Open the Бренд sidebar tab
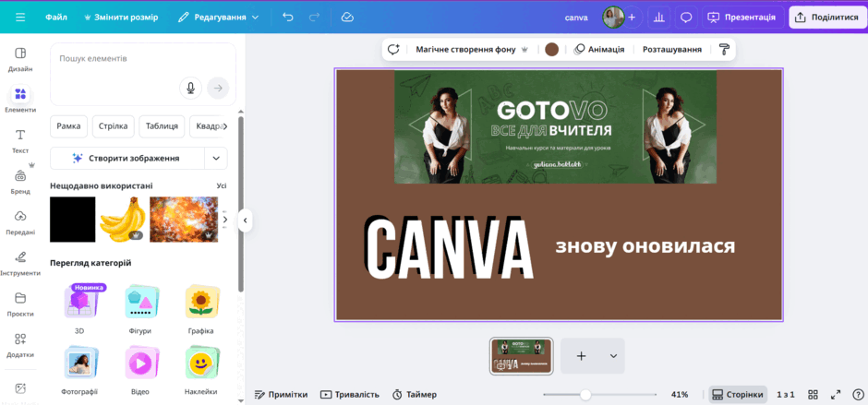868x405 pixels. click(20, 182)
